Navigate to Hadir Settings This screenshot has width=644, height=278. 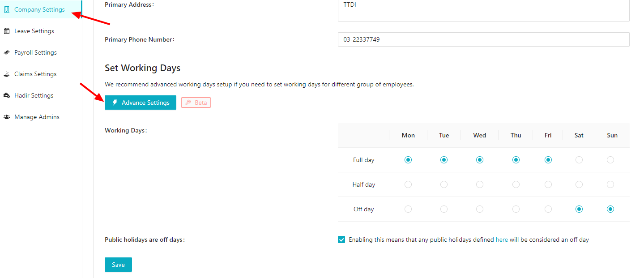click(x=41, y=95)
